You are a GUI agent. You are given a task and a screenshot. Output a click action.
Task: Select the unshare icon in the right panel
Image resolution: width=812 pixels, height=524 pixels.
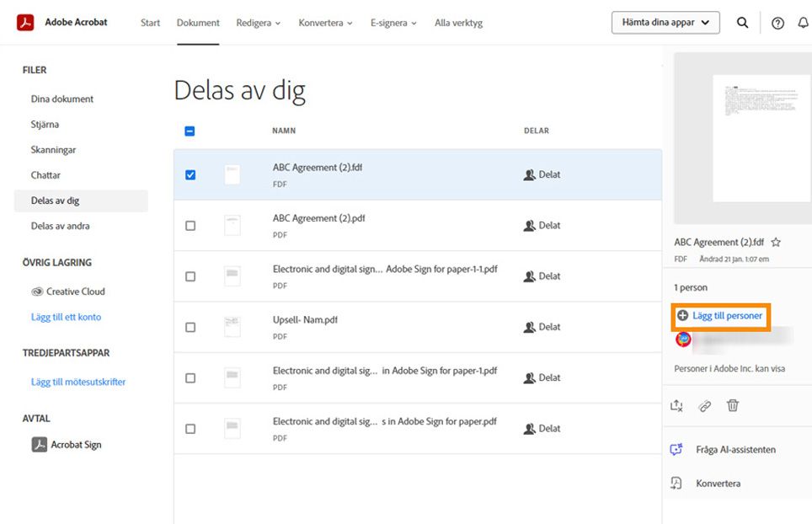(676, 405)
